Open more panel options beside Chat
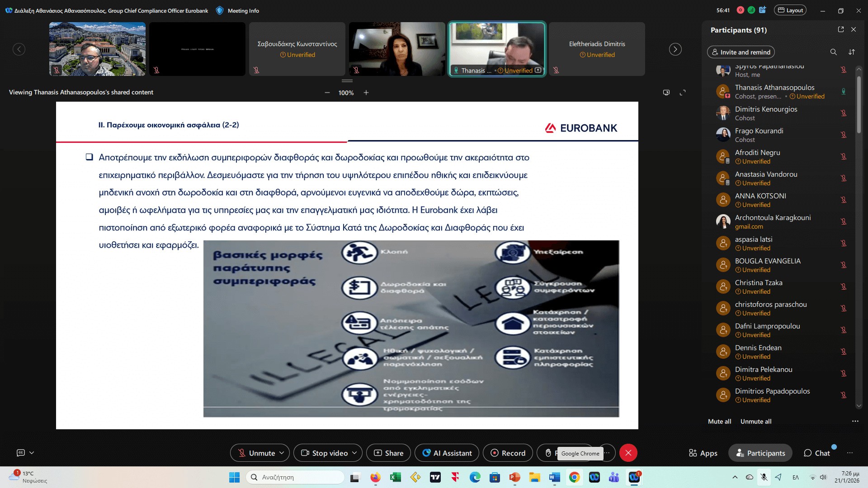 [850, 453]
